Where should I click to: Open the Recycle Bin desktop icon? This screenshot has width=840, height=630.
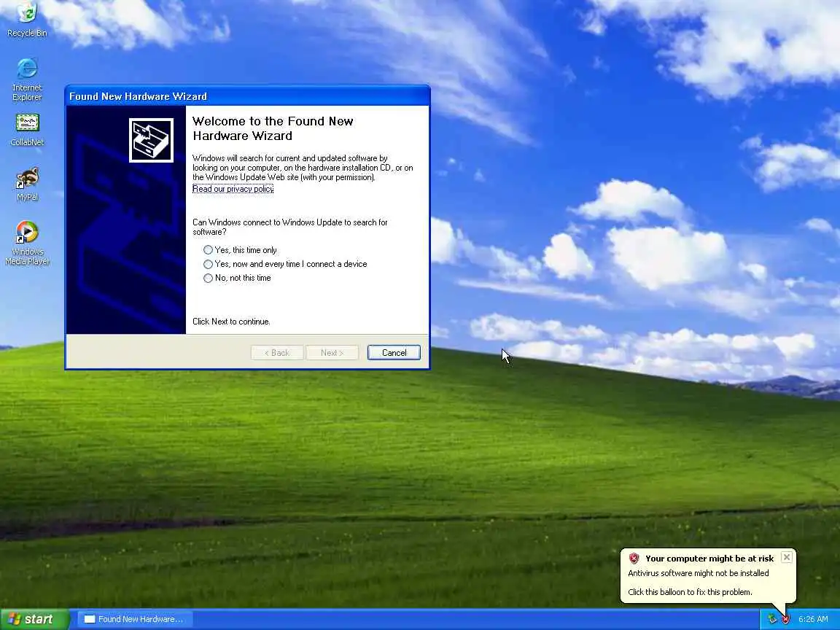27,19
